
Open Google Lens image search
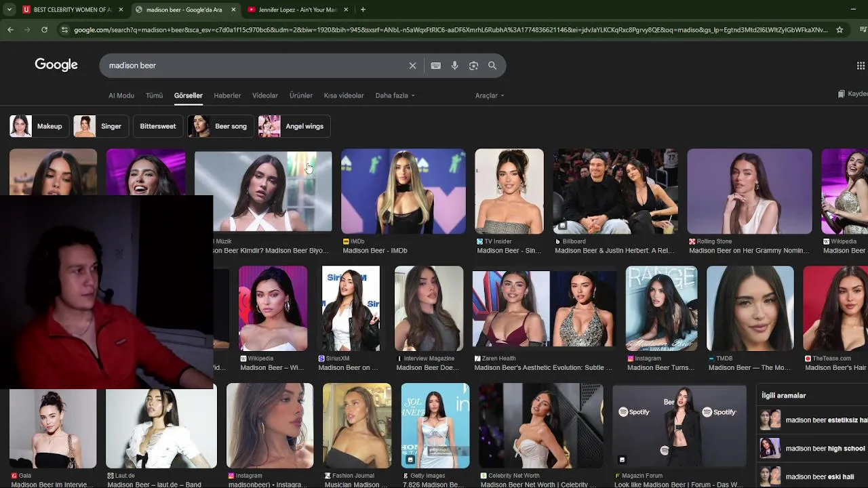[x=473, y=66]
